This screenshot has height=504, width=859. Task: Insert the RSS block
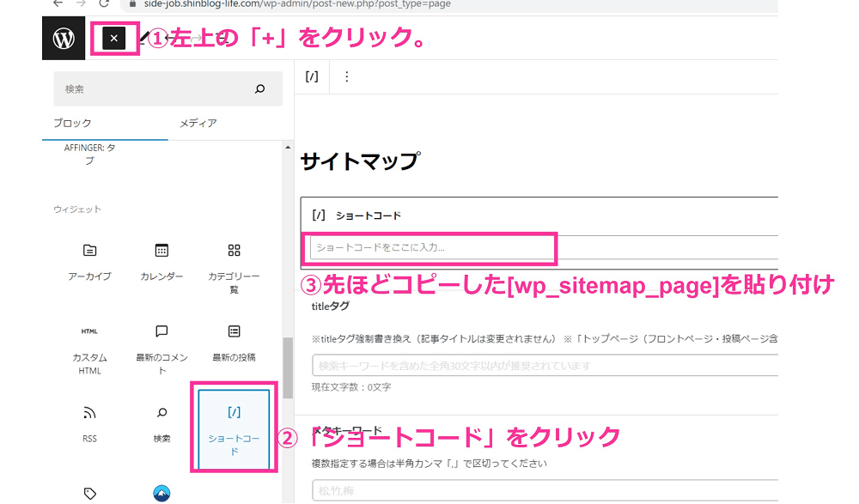[x=90, y=424]
